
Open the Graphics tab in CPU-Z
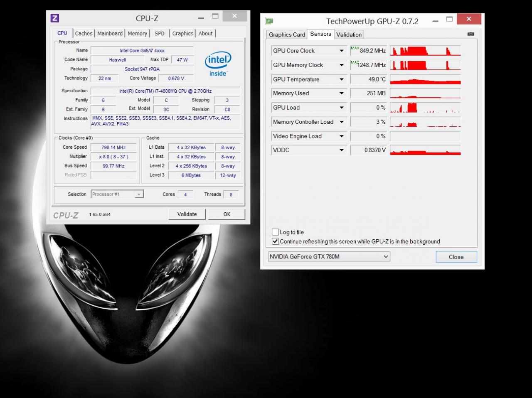pos(183,34)
